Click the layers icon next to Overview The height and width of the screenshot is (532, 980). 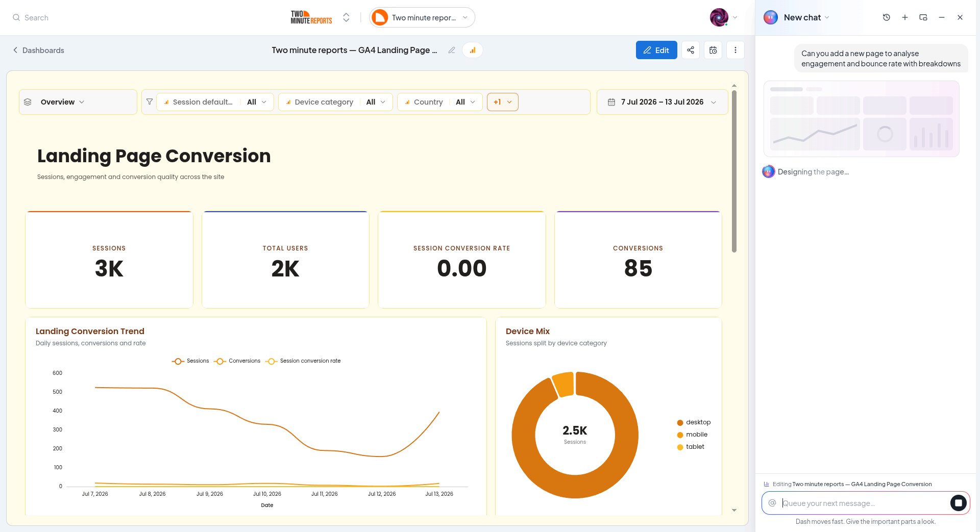tap(28, 102)
